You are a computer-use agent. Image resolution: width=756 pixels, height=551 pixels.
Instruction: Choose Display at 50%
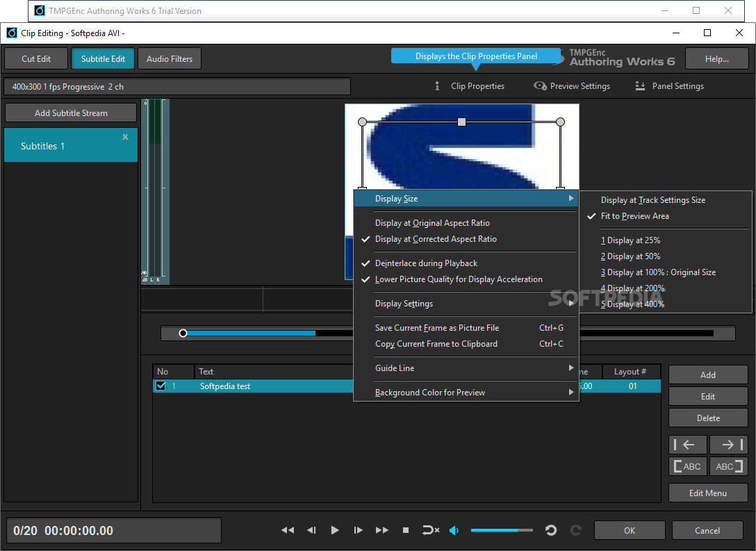[666, 256]
